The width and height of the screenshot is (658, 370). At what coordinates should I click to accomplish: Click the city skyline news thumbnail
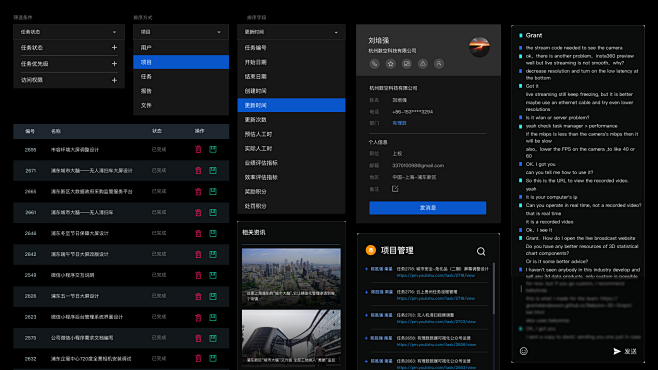[x=291, y=276]
